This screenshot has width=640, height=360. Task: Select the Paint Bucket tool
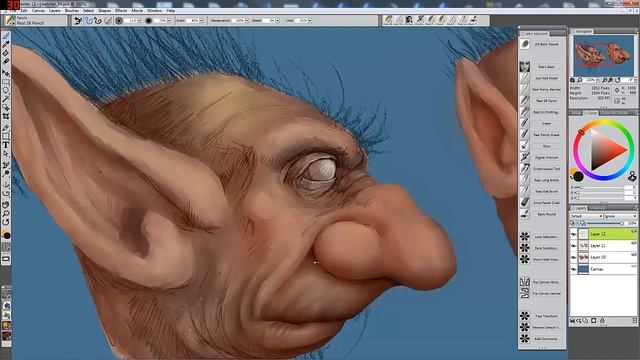point(6,53)
